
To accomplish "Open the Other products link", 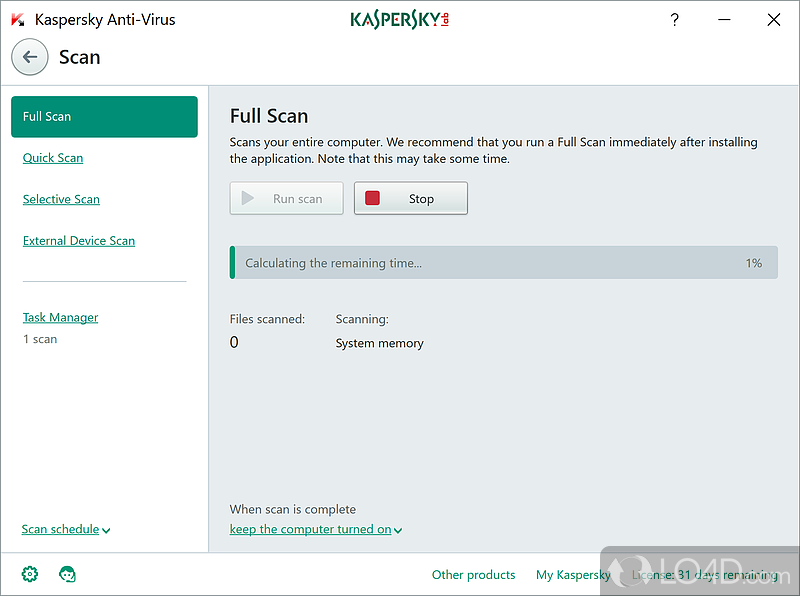I will point(473,575).
